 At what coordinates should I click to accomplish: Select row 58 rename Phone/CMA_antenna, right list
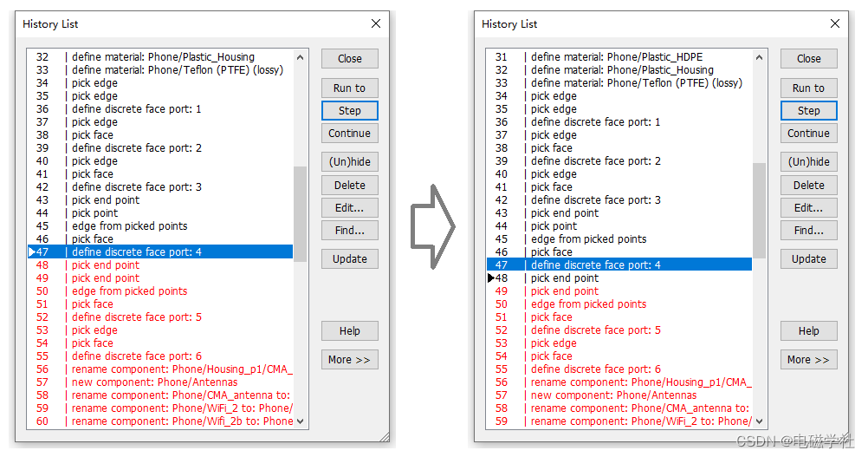[619, 408]
